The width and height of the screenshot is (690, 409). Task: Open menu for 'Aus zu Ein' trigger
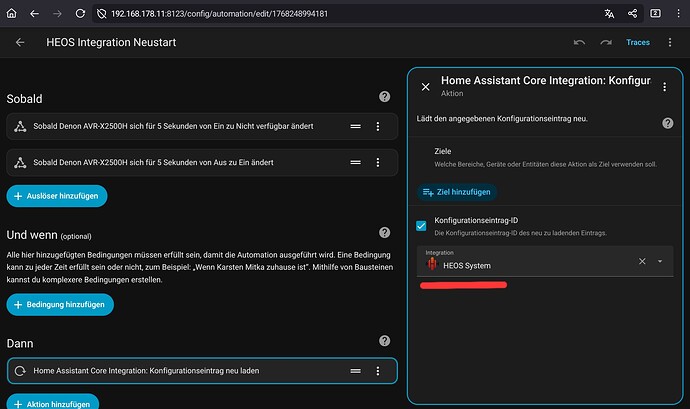378,162
